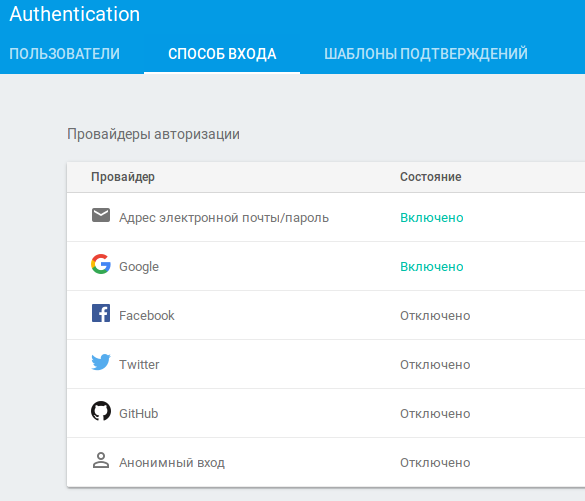Open the Twitter provider row
This screenshot has height=501, width=585.
326,364
